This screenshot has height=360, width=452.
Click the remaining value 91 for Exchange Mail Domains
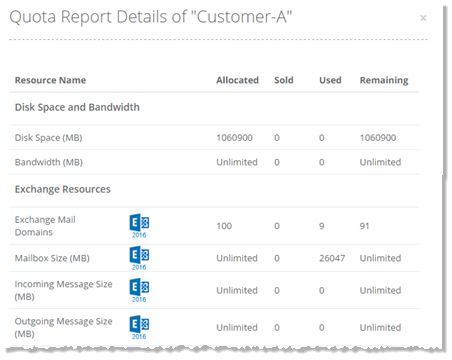tap(364, 226)
